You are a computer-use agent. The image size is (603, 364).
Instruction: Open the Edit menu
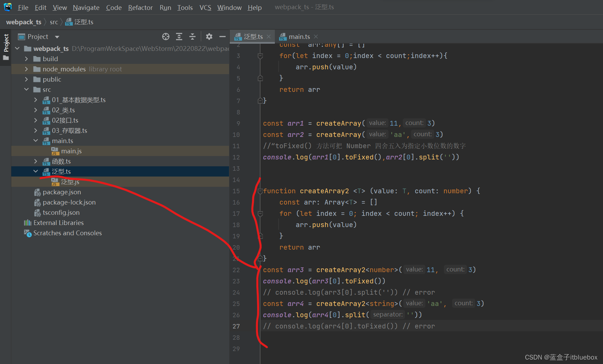point(40,8)
